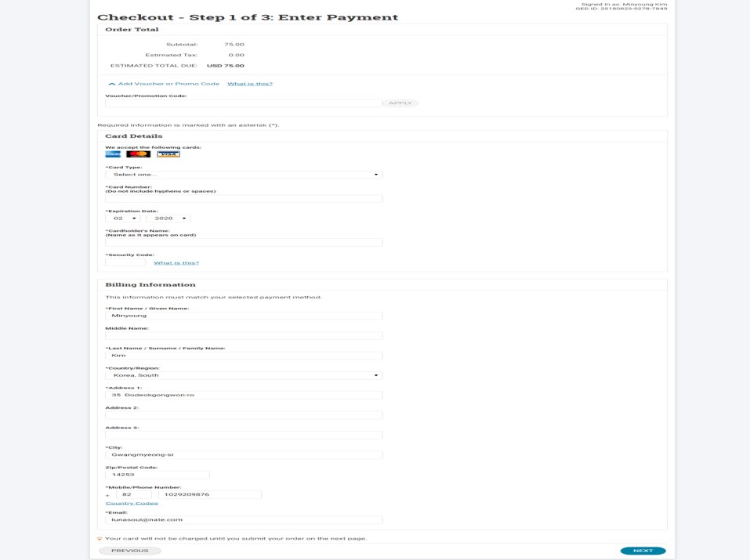
Task: Select the Cardholder's Name input
Action: [x=244, y=243]
